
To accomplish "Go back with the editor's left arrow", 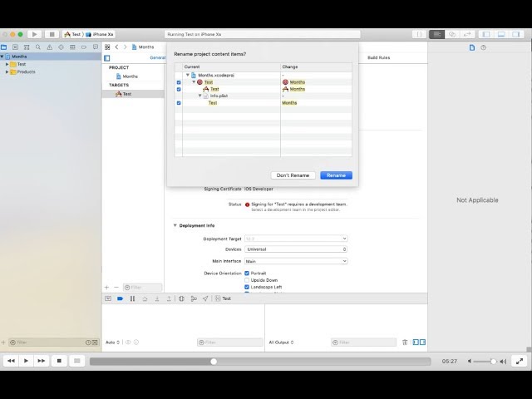I will pyautogui.click(x=116, y=47).
